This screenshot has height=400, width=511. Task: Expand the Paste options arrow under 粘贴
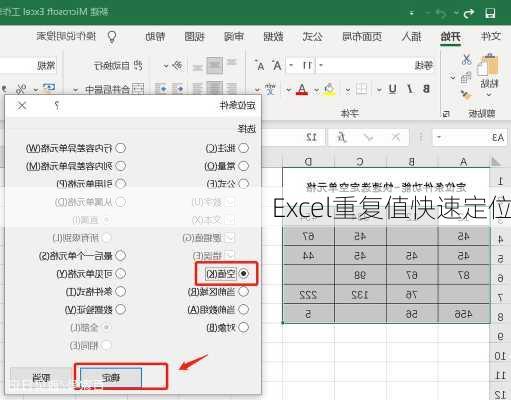(x=489, y=95)
